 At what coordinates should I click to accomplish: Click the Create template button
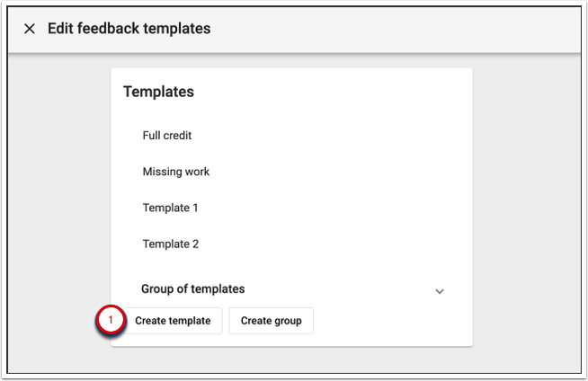coord(173,321)
